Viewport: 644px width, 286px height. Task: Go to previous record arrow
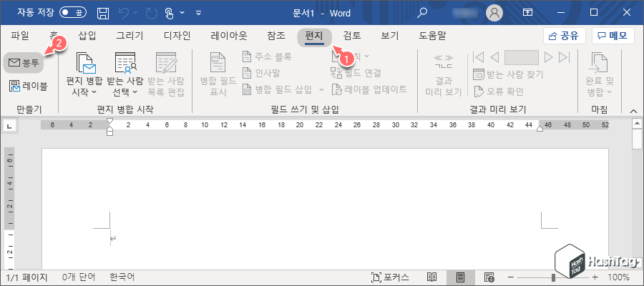click(494, 57)
